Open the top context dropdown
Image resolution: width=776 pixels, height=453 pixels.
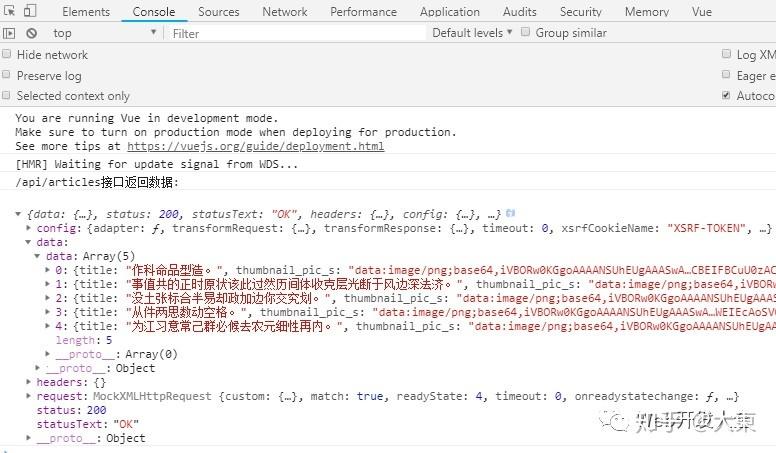104,33
